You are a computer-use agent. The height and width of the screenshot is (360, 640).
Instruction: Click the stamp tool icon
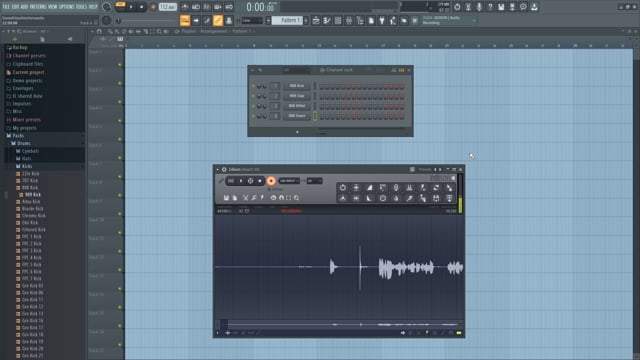click(229, 20)
